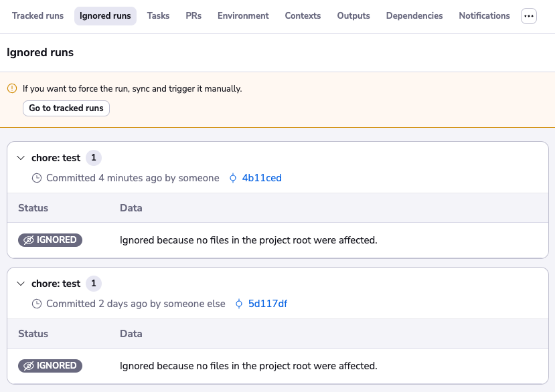This screenshot has width=555, height=392.
Task: Open the three-dots more tabs menu
Action: pyautogui.click(x=529, y=16)
